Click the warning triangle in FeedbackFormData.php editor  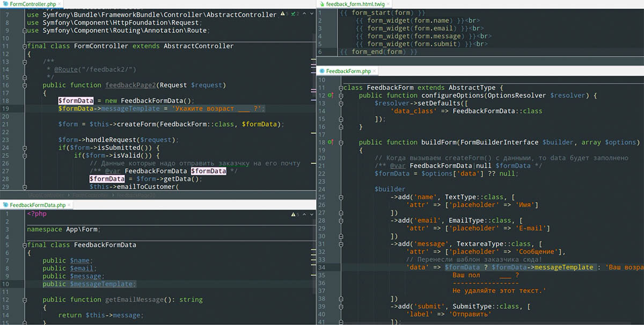click(x=292, y=214)
